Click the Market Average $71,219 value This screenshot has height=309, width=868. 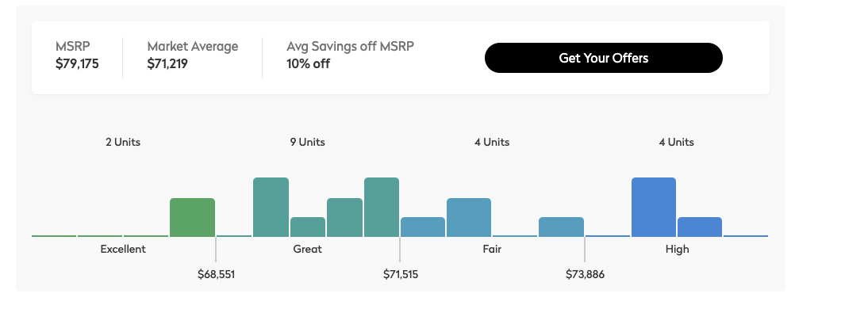click(167, 64)
